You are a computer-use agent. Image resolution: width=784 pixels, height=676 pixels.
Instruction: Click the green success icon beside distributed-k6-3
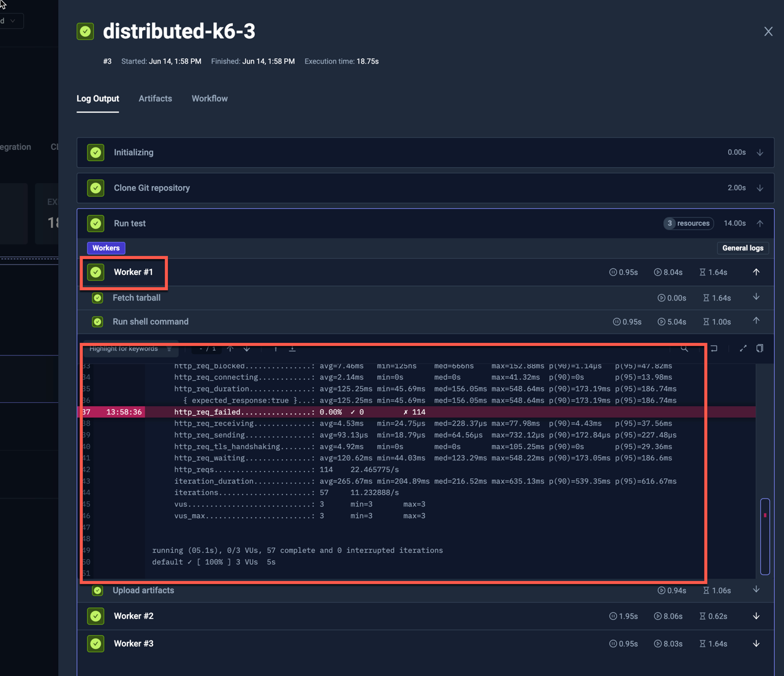coord(85,31)
